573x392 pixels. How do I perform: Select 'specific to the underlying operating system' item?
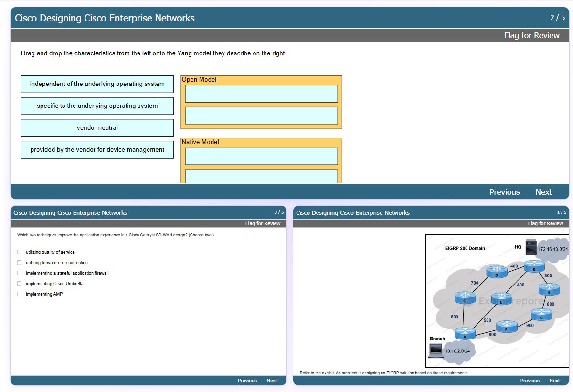[97, 106]
